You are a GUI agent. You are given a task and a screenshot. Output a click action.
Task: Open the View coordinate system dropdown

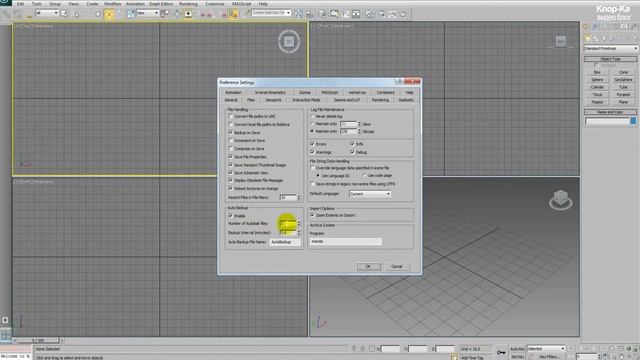coord(148,13)
